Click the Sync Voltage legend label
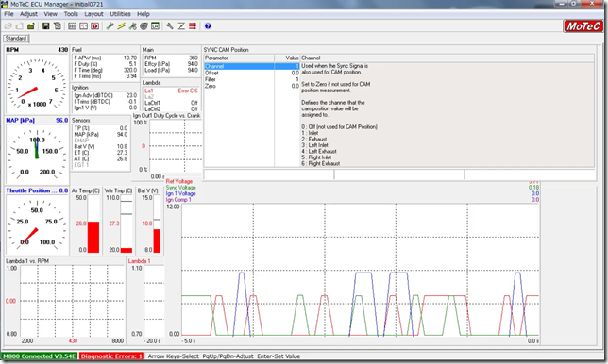The width and height of the screenshot is (608, 364). [180, 188]
